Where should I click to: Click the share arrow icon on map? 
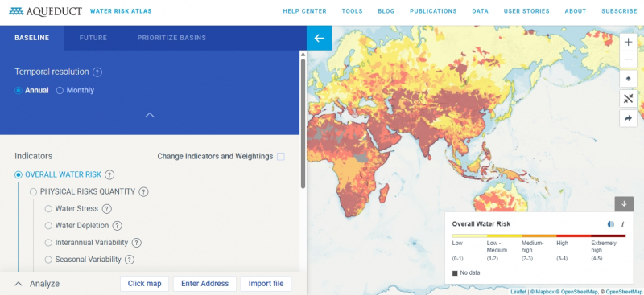pyautogui.click(x=628, y=118)
